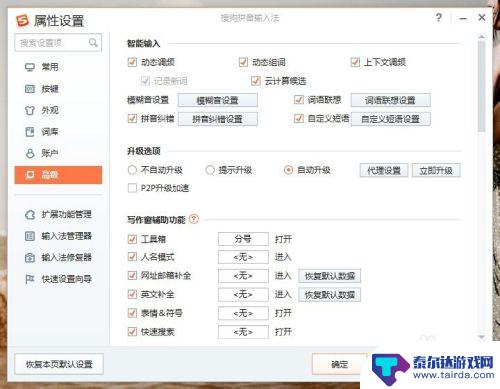Click the Sogou logo icon in title bar

click(x=23, y=20)
